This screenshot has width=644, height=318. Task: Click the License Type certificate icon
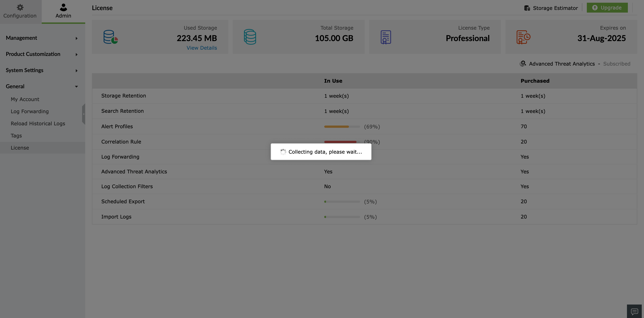tap(386, 37)
